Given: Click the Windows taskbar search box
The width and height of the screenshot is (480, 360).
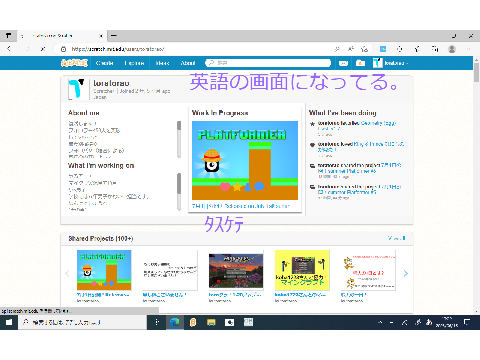Looking at the screenshot, I should pyautogui.click(x=83, y=322).
